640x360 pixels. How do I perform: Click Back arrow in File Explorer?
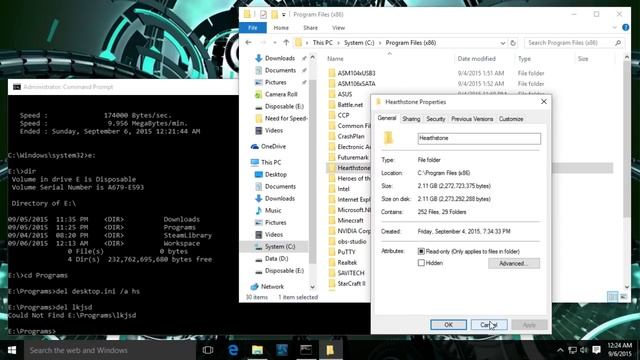(x=248, y=42)
